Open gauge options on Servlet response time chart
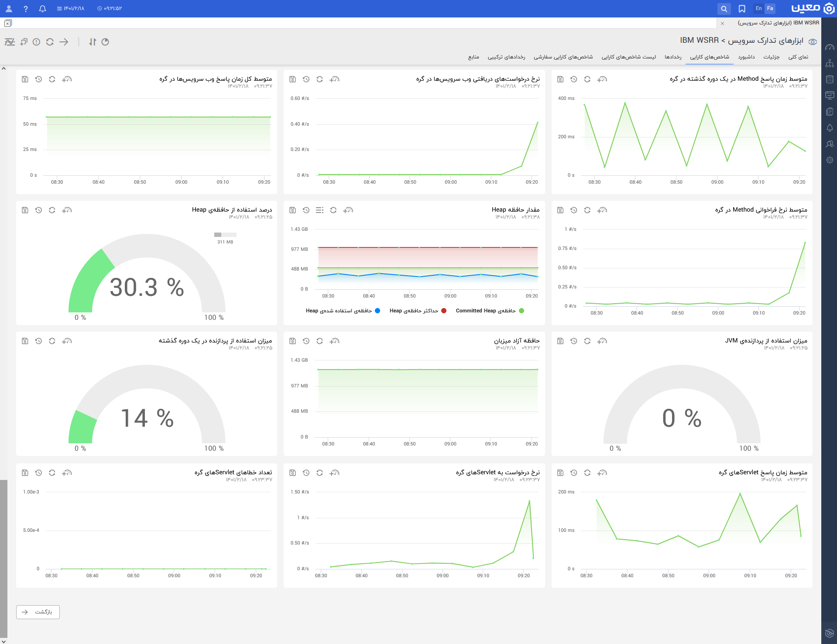Viewport: 837px width, 644px height. (x=602, y=473)
